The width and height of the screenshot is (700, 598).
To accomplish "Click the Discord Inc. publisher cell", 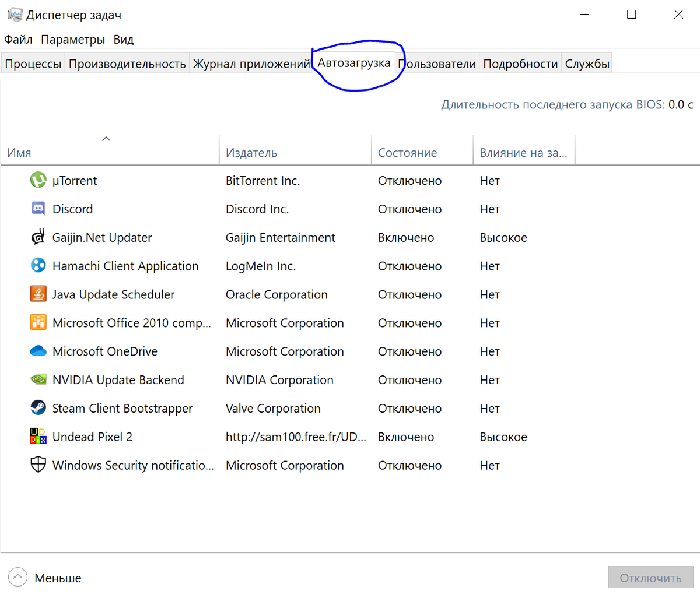I will [257, 209].
